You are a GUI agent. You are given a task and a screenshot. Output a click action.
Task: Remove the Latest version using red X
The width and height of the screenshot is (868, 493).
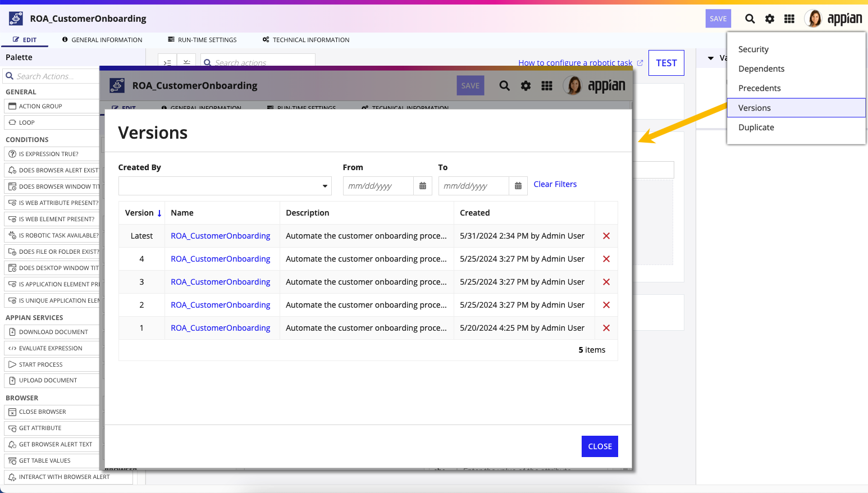coord(606,236)
